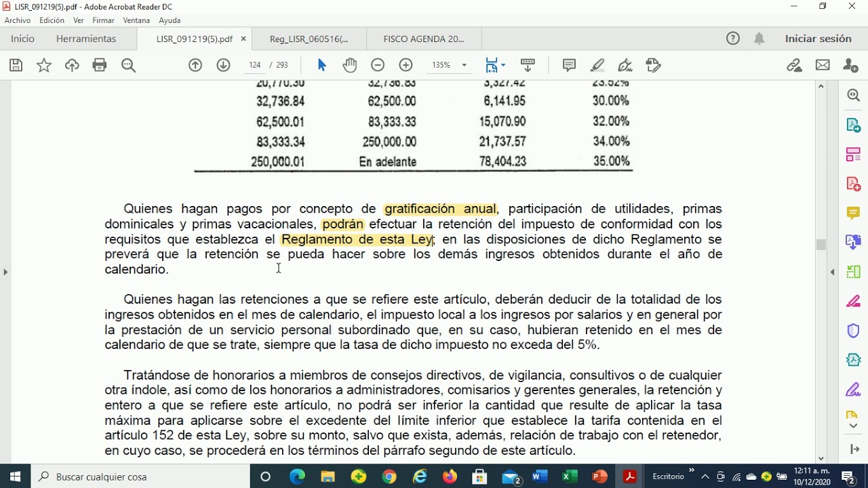This screenshot has width=868, height=488.
Task: Expand the left navigation pane arrow
Action: pyautogui.click(x=5, y=272)
